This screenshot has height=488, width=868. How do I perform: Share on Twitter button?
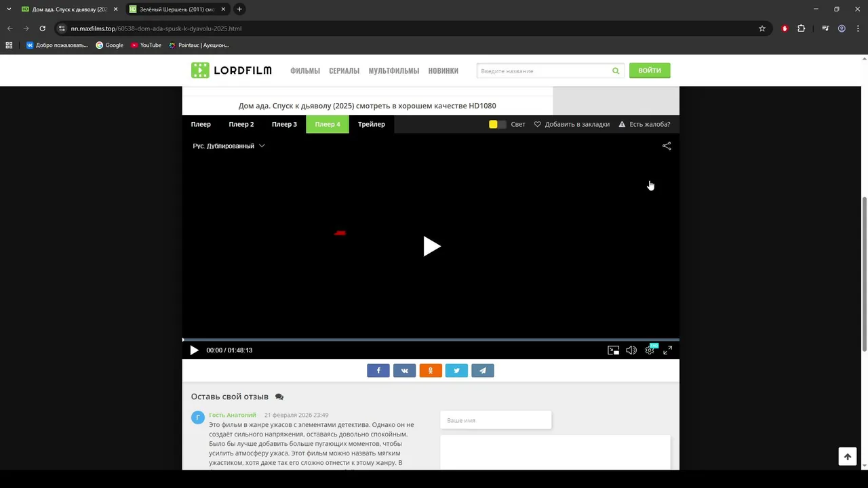click(456, 370)
